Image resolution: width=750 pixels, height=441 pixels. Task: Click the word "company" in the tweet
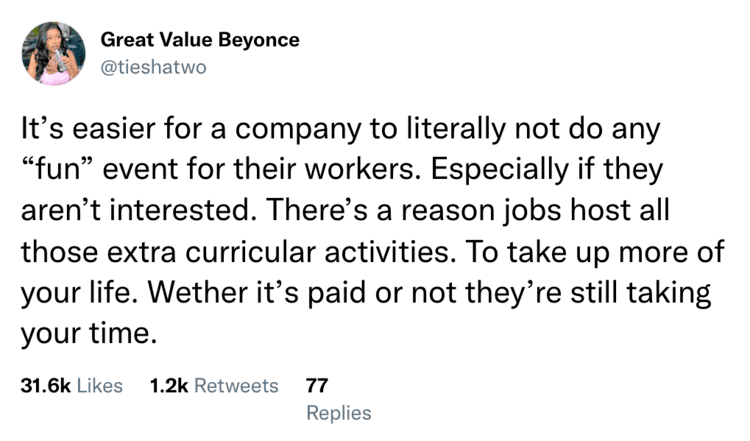pos(298,131)
